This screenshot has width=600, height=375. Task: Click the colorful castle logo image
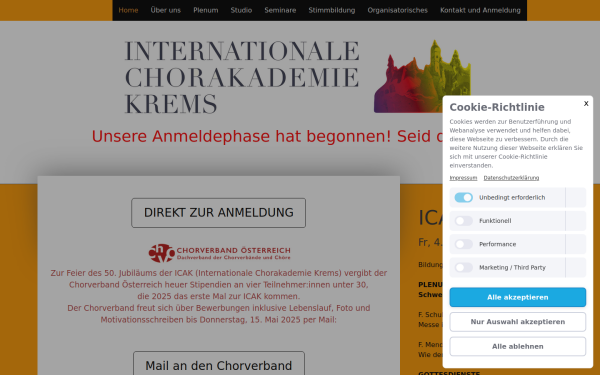click(422, 76)
